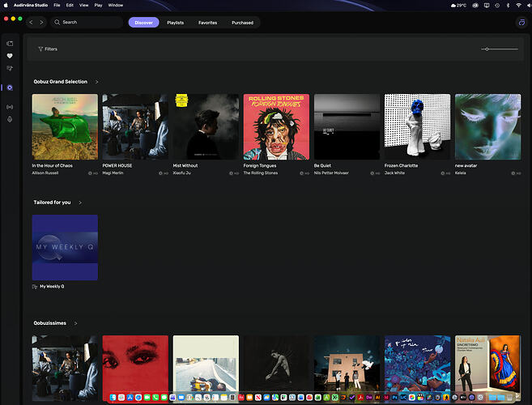The height and width of the screenshot is (405, 532).
Task: Click the Hi-Res badge on In the Hour of Chaos
Action: click(x=92, y=173)
